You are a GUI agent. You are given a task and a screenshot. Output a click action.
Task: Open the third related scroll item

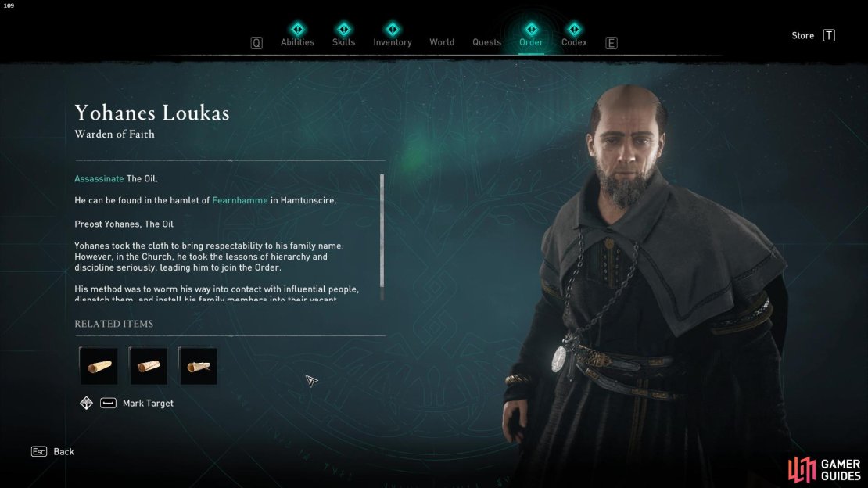(x=198, y=365)
